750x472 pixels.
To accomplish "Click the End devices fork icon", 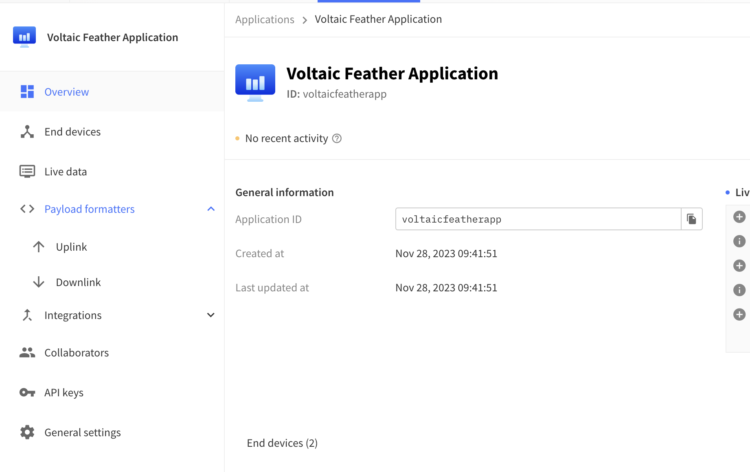I will pyautogui.click(x=27, y=132).
